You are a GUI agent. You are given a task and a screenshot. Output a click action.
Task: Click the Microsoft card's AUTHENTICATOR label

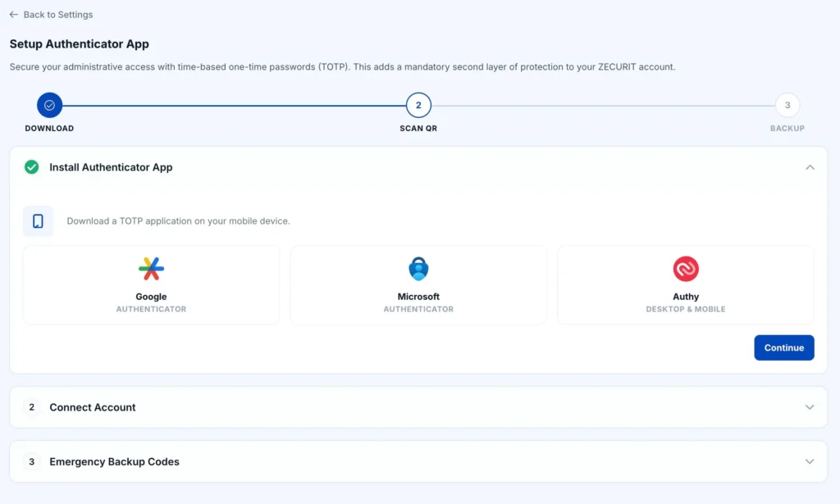click(418, 309)
